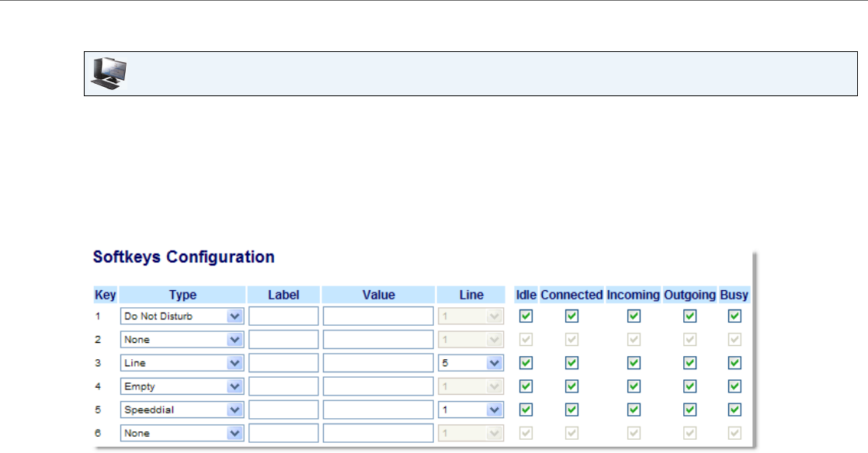Click Label field for key 1

pyautogui.click(x=283, y=316)
